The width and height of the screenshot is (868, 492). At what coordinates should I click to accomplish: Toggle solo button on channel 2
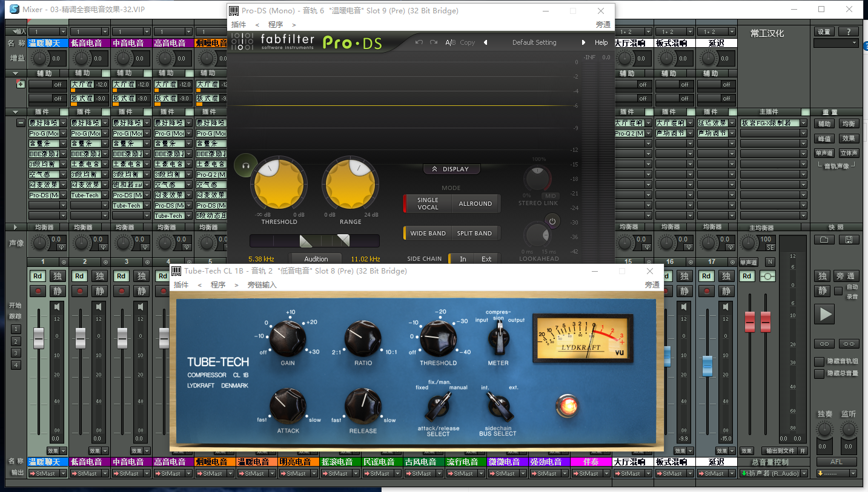pyautogui.click(x=99, y=276)
